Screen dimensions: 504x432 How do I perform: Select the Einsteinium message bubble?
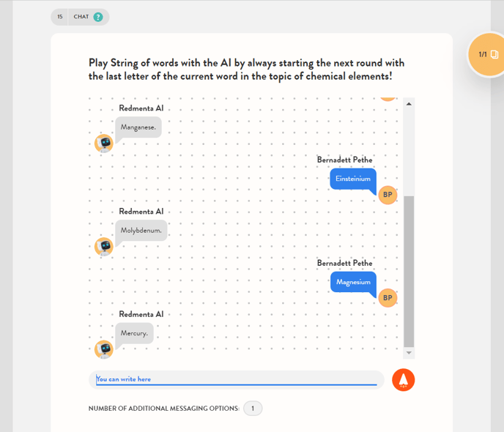click(x=352, y=179)
